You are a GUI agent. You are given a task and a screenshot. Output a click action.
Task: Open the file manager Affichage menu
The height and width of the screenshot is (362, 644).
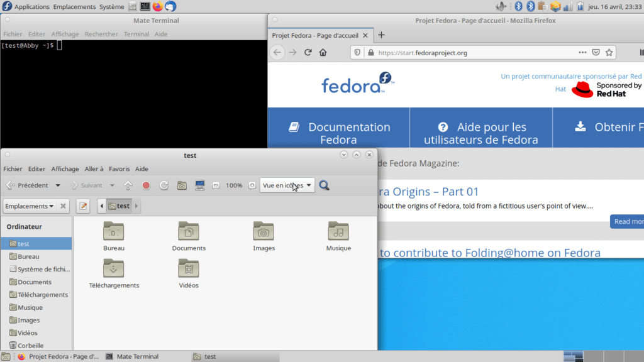coord(65,168)
